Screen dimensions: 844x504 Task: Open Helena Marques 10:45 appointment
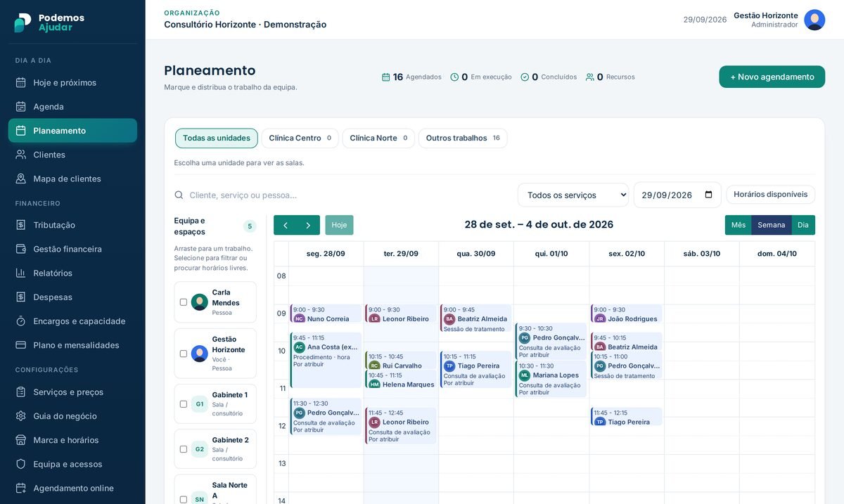point(401,380)
